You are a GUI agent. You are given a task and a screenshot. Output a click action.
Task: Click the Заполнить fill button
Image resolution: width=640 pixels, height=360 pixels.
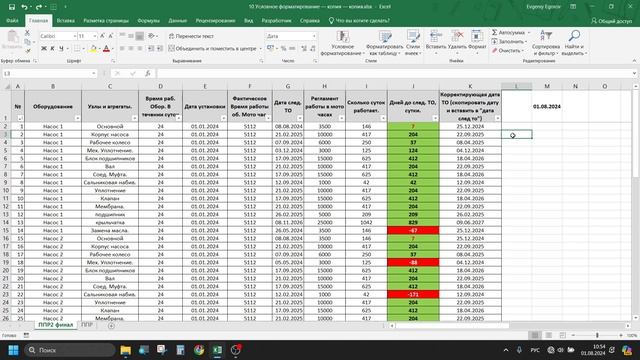pyautogui.click(x=509, y=42)
